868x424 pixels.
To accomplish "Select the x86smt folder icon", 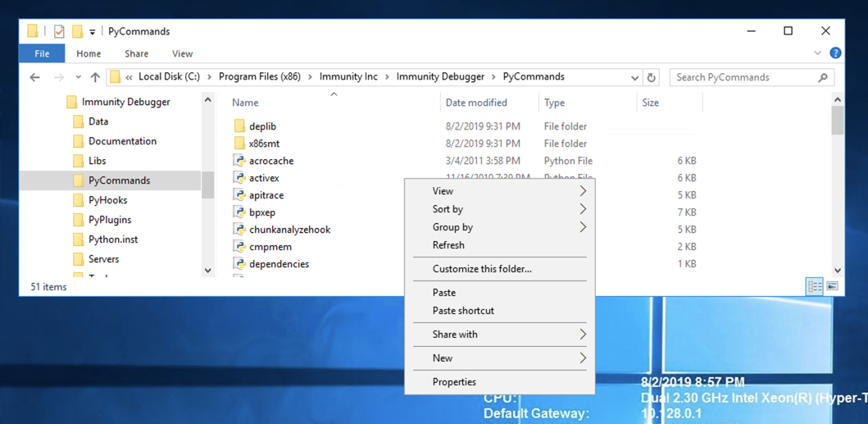I will pyautogui.click(x=239, y=144).
